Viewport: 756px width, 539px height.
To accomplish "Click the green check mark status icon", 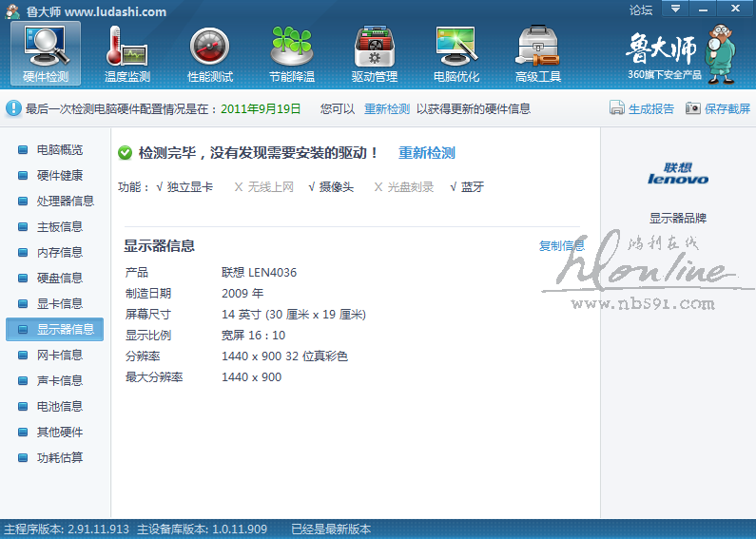I will tap(125, 153).
